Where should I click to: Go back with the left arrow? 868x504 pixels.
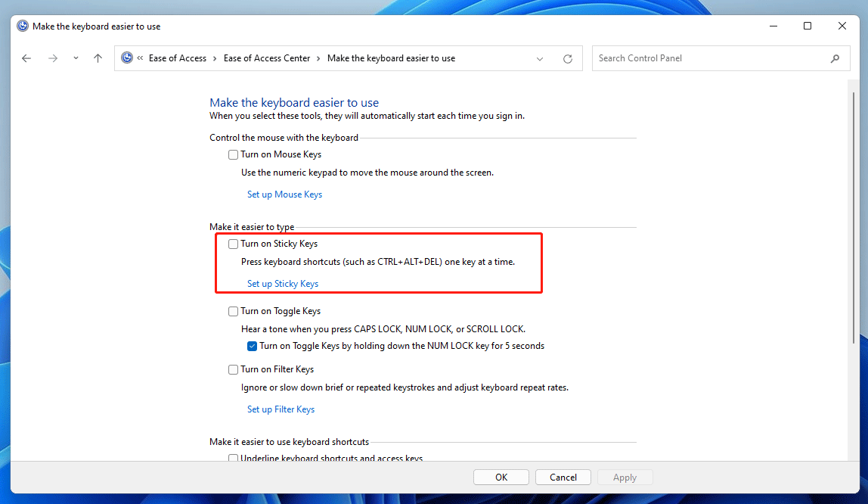coord(26,58)
